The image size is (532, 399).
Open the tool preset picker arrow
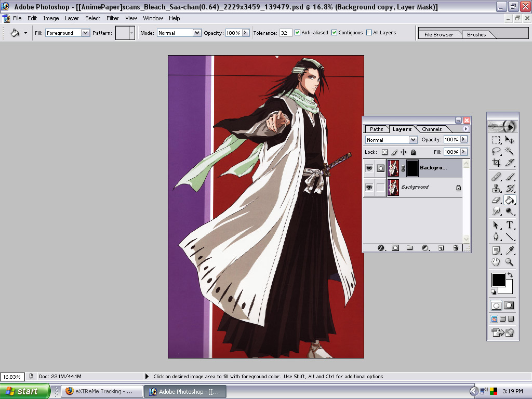(x=25, y=33)
